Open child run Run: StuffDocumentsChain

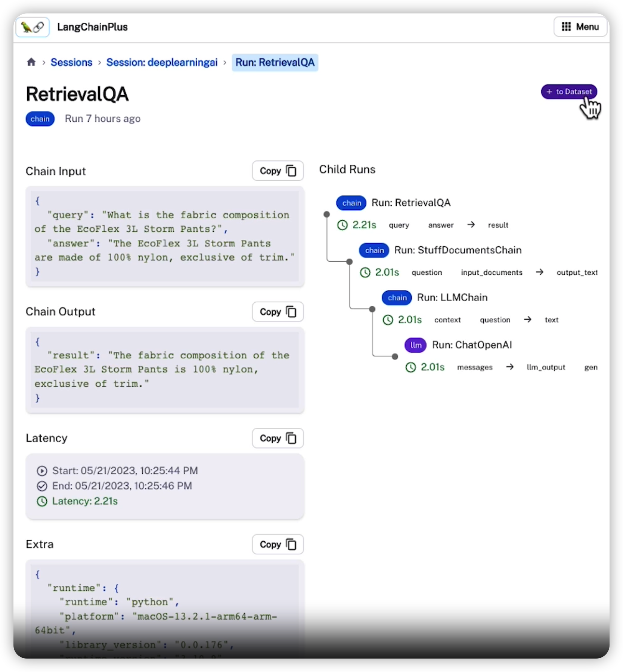(x=458, y=250)
